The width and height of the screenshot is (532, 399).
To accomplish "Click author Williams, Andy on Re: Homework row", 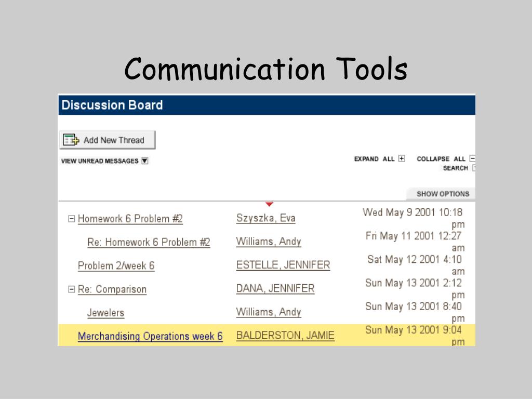I will [269, 242].
